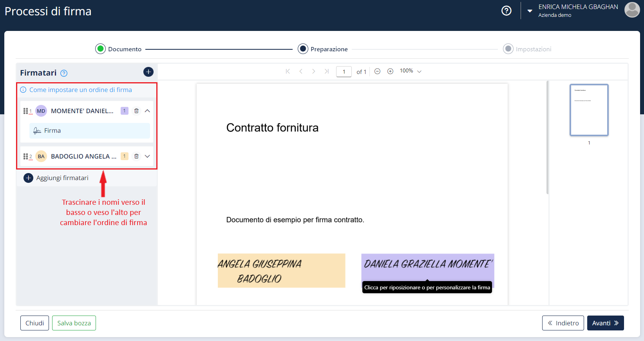Image resolution: width=644 pixels, height=341 pixels.
Task: Collapse the MOMENTE' DANIEL signer details
Action: coord(147,111)
